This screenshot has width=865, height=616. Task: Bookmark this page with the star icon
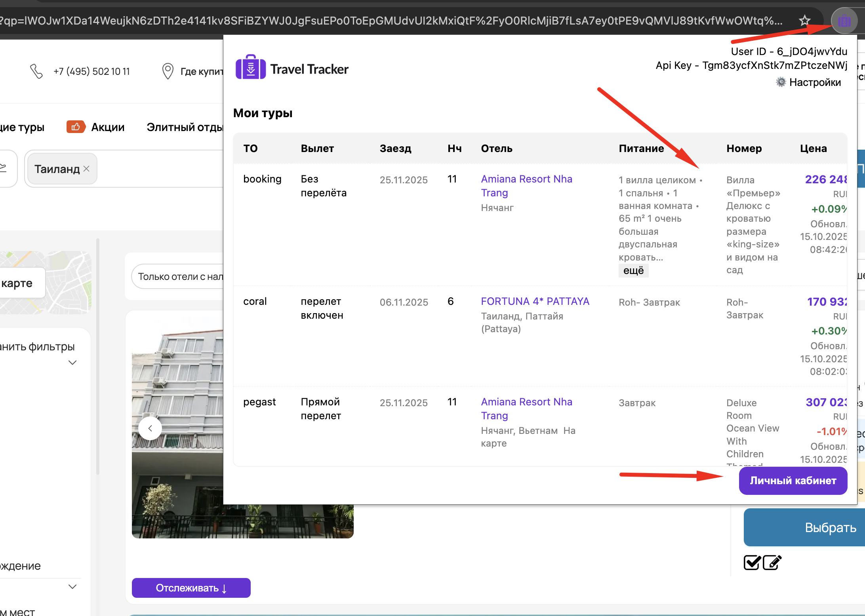pyautogui.click(x=804, y=21)
